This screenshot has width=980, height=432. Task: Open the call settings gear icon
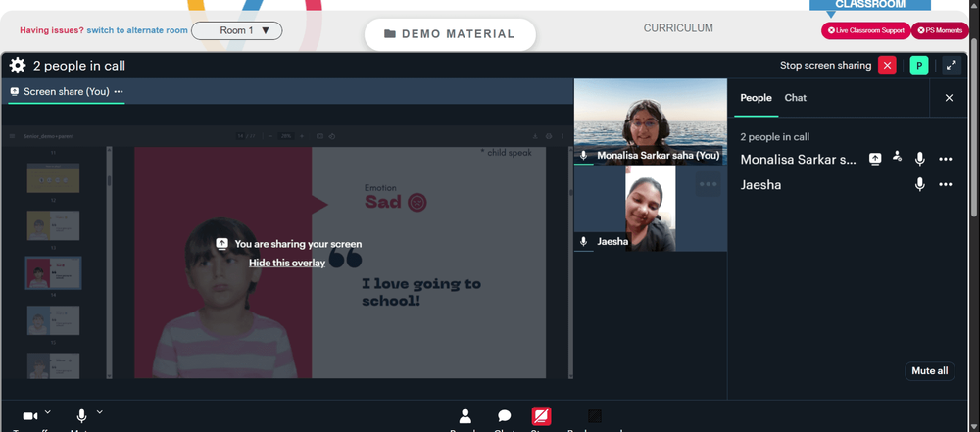point(18,65)
